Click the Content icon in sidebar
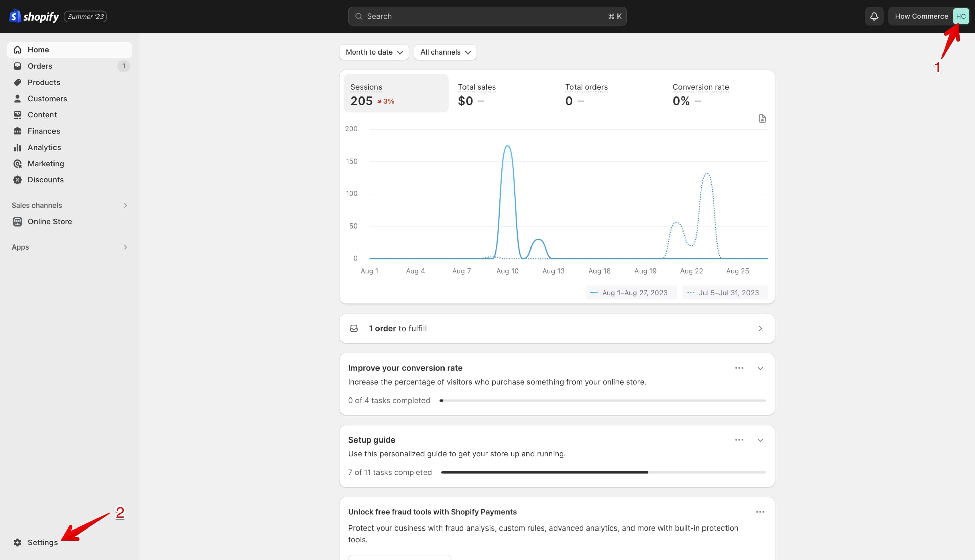975x560 pixels. click(17, 115)
